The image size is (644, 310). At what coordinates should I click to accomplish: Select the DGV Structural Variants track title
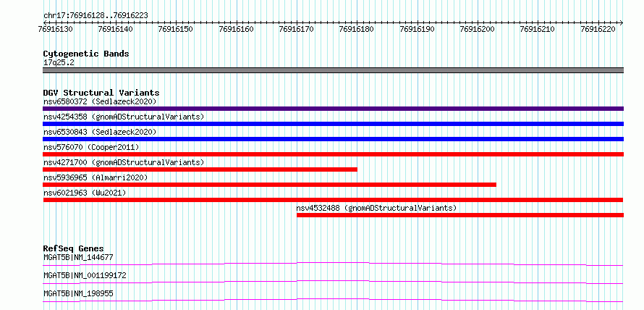point(101,93)
